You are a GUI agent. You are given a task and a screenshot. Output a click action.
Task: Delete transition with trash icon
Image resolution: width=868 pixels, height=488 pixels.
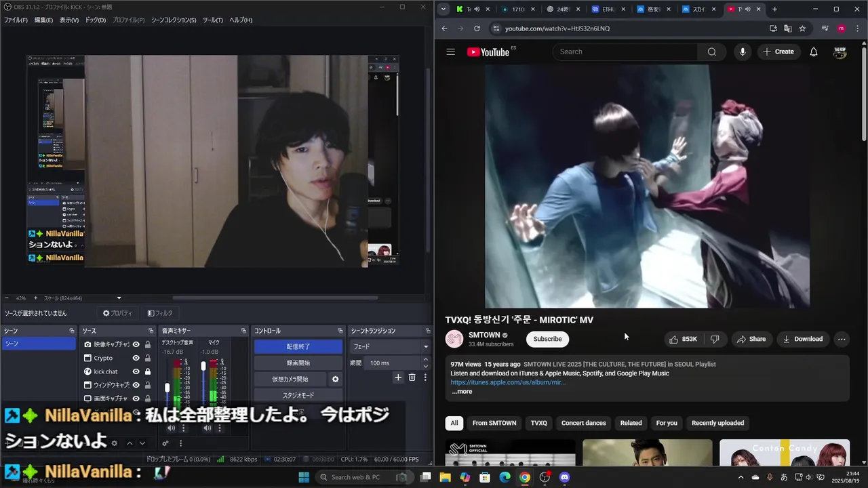pyautogui.click(x=412, y=378)
